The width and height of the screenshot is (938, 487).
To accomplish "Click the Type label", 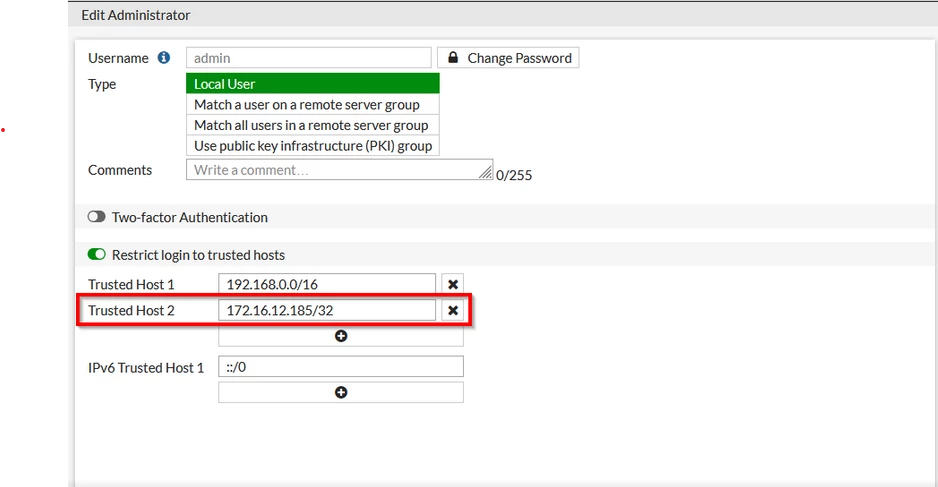I will point(102,84).
